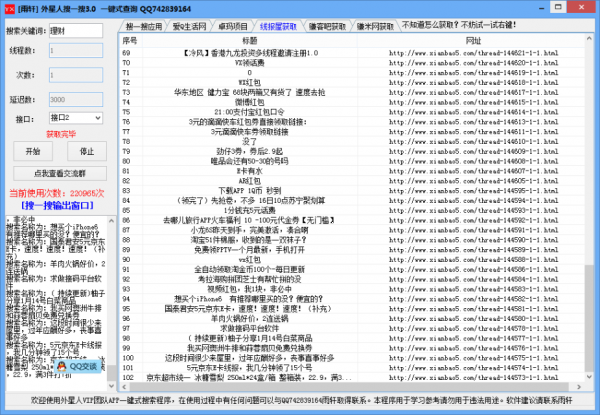
Task: Sort by the 标题 column header
Action: click(249, 41)
